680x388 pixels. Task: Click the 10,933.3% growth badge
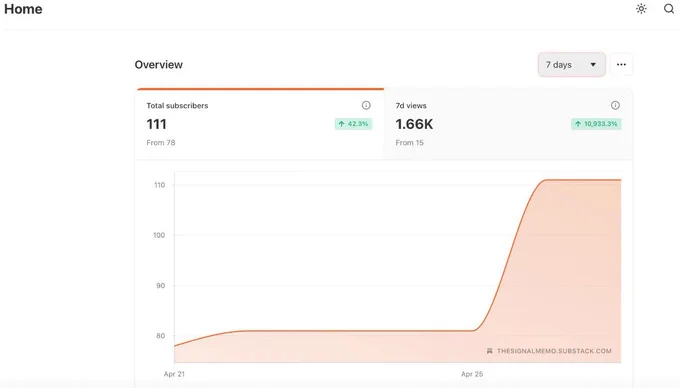(596, 124)
